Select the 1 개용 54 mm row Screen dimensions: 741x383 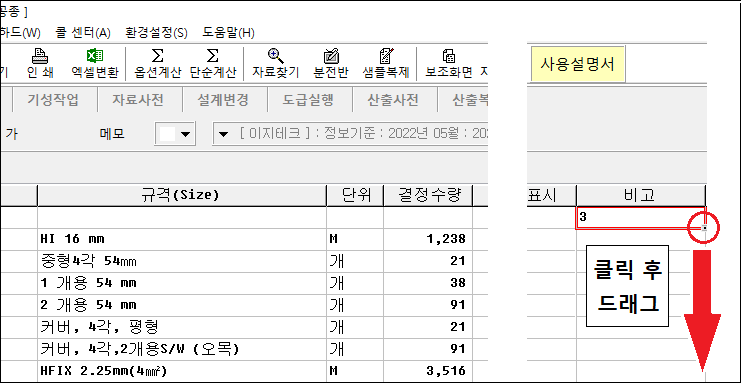181,283
